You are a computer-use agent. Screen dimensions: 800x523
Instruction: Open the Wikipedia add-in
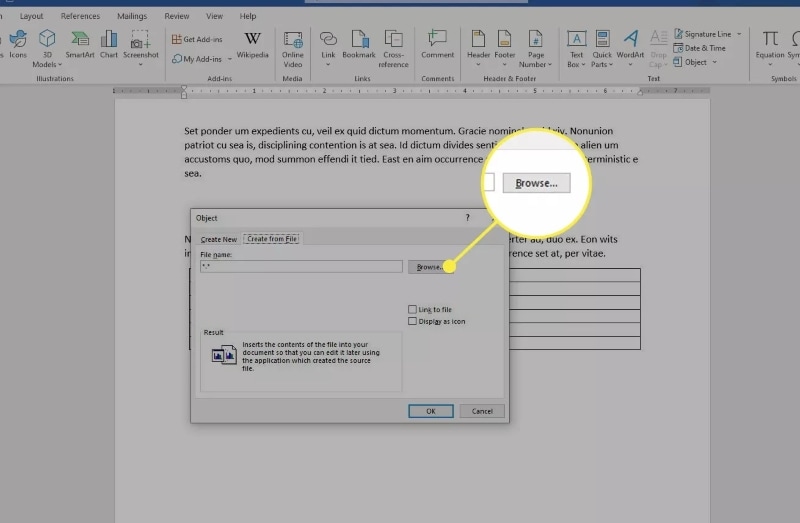click(252, 44)
